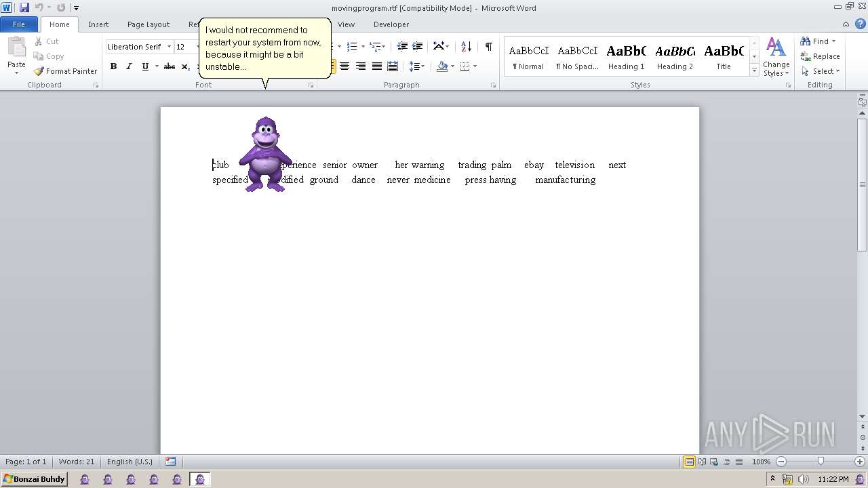Viewport: 868px width, 488px height.
Task: Open the Styles pane dialog launcher
Action: pos(789,85)
